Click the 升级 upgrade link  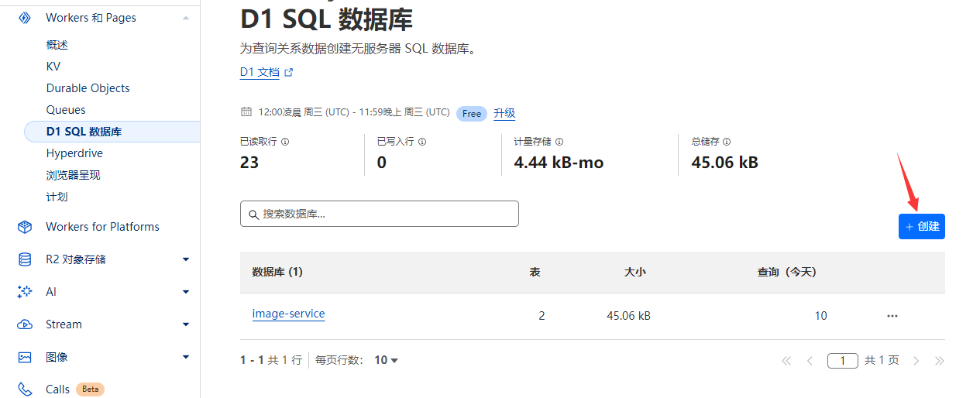coord(504,113)
